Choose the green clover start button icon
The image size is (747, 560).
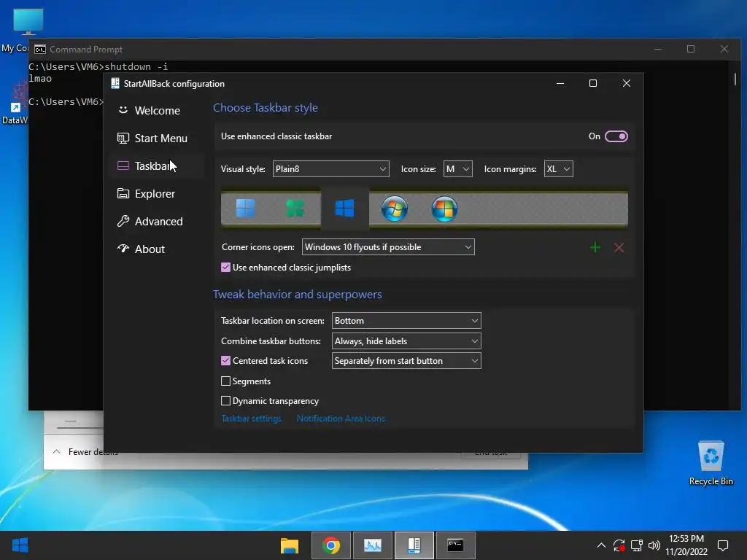pyautogui.click(x=295, y=208)
